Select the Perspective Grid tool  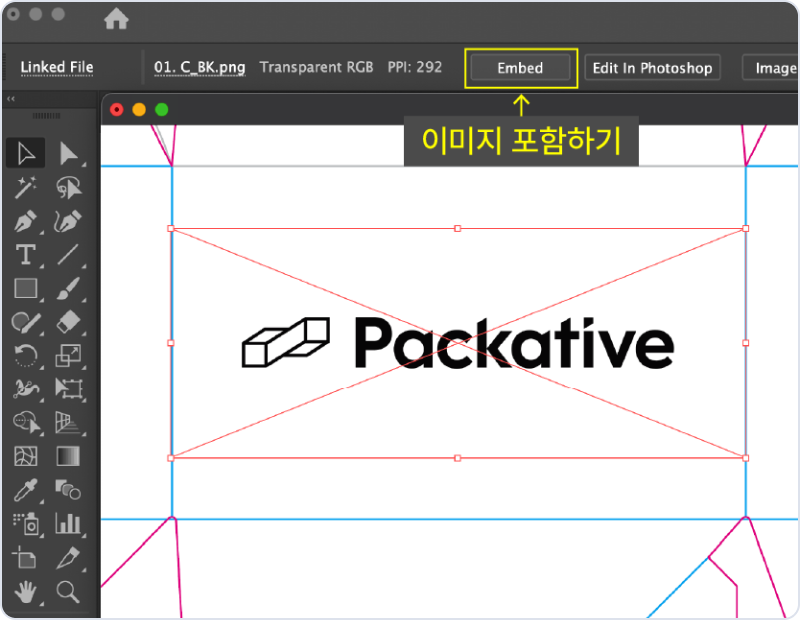68,423
